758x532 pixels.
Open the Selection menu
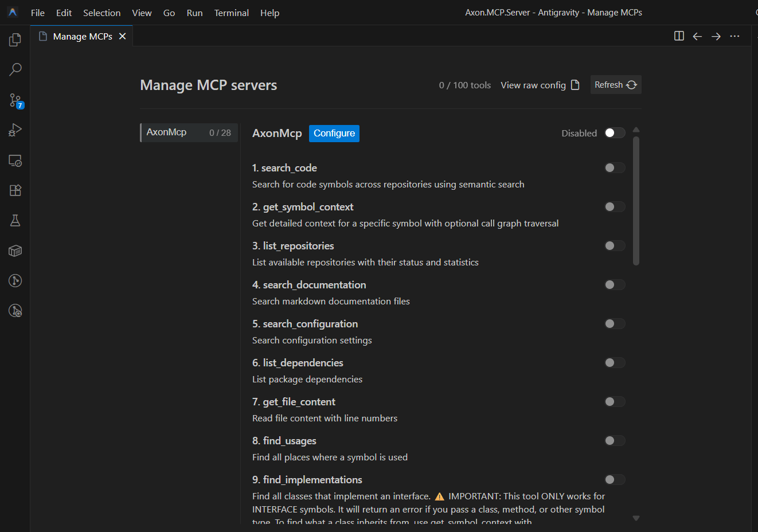tap(101, 13)
